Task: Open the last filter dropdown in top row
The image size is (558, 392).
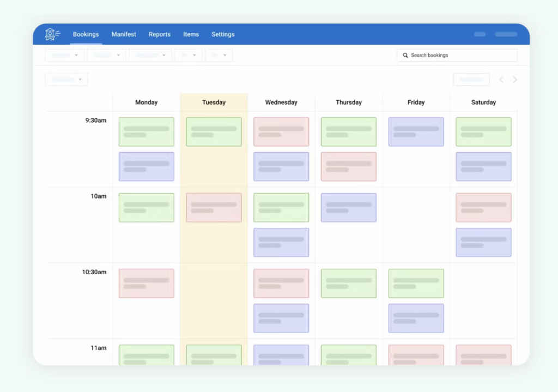Action: pos(219,55)
